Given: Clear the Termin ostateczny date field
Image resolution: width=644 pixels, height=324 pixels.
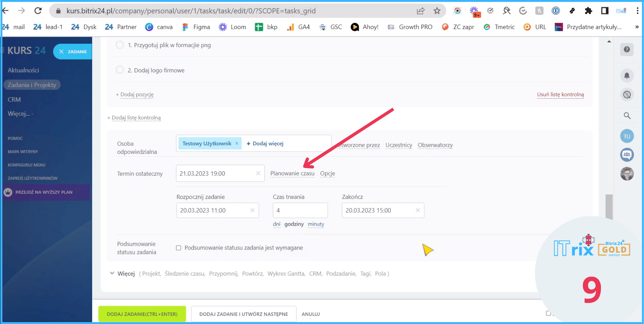Looking at the screenshot, I should 258,173.
